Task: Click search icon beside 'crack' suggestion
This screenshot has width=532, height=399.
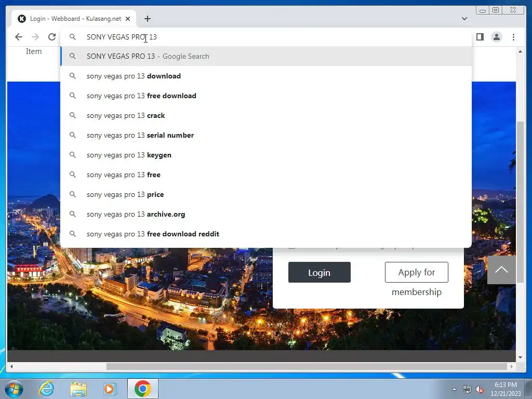Action: (73, 115)
